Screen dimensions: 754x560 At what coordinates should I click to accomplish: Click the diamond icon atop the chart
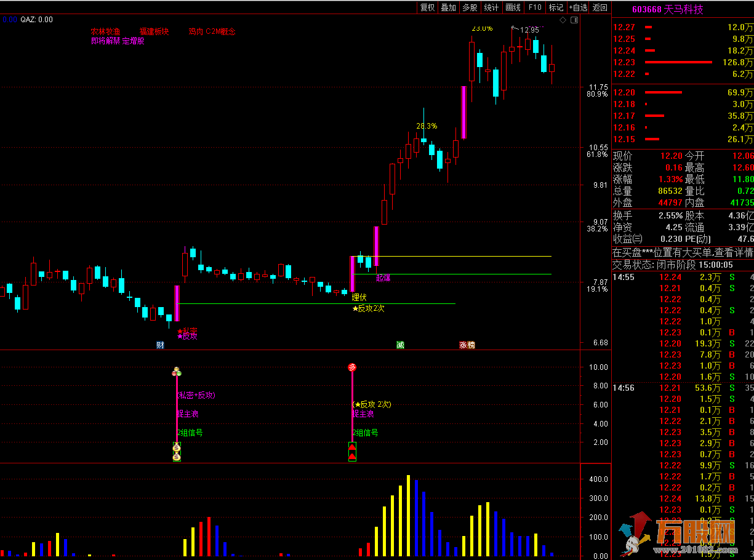(563, 20)
